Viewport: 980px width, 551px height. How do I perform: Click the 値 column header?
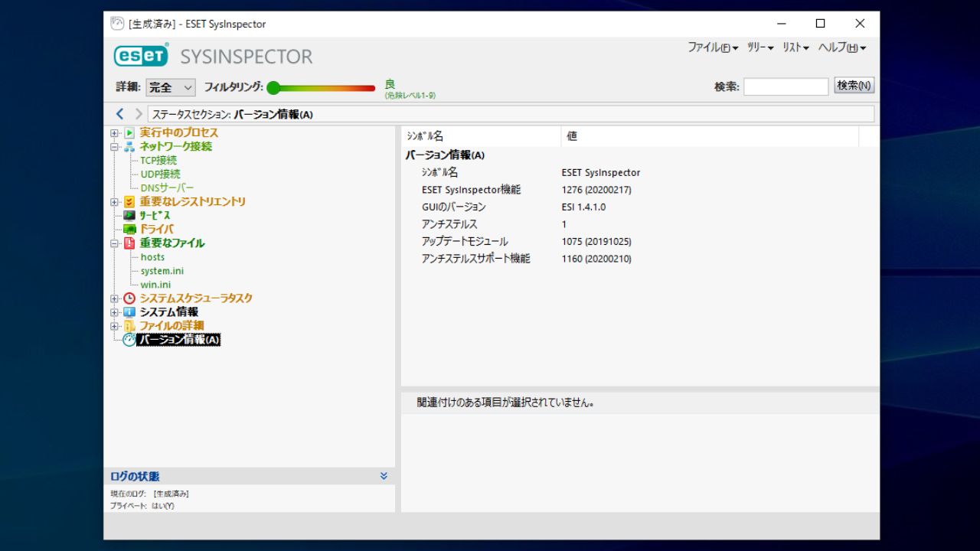tap(710, 136)
